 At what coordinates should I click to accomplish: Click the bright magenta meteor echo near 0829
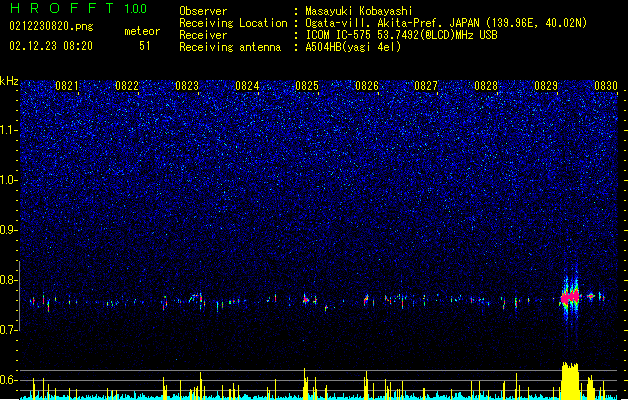click(x=570, y=298)
